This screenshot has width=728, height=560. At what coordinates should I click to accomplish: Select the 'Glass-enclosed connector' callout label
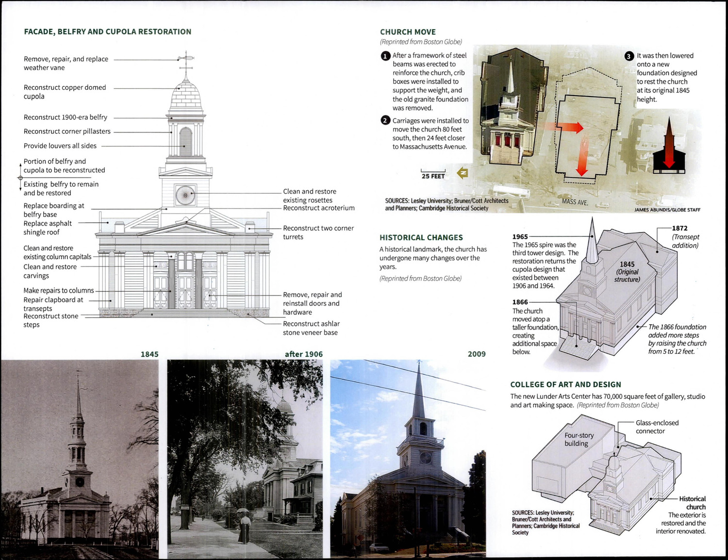(657, 427)
